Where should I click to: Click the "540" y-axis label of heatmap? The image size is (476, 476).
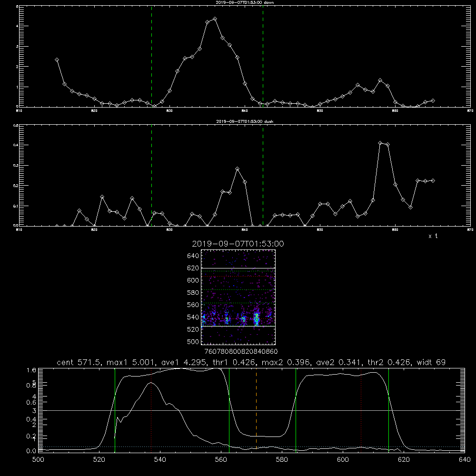193,317
